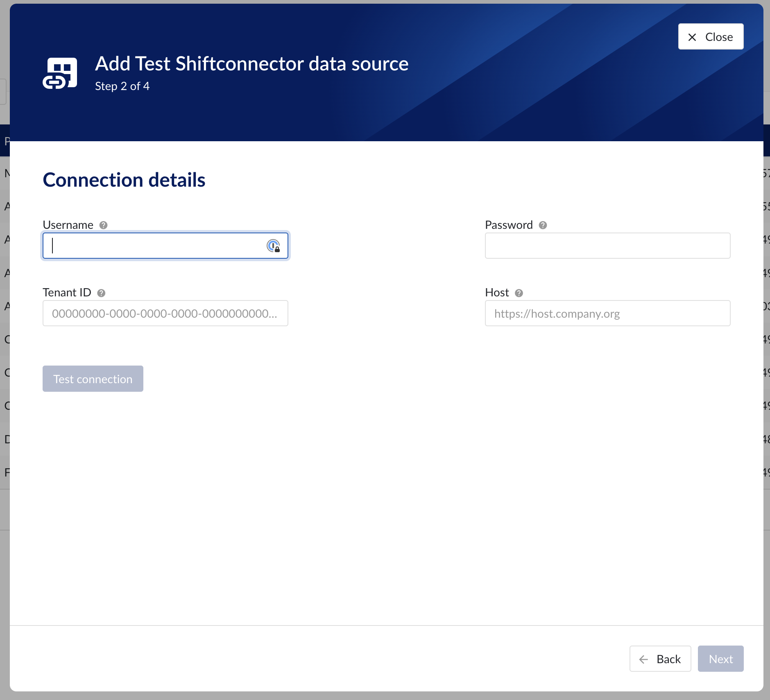Click the password manager icon in Username field
The width and height of the screenshot is (770, 700).
[x=273, y=246]
